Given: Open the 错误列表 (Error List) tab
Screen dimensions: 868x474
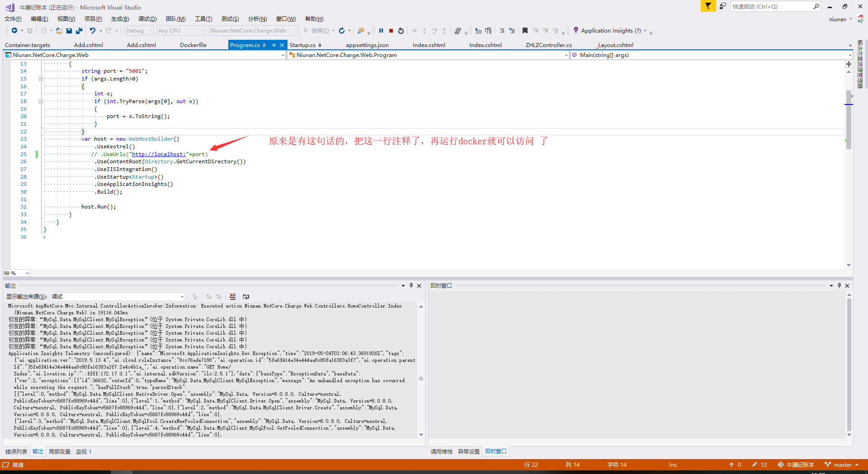Looking at the screenshot, I should tap(16, 452).
